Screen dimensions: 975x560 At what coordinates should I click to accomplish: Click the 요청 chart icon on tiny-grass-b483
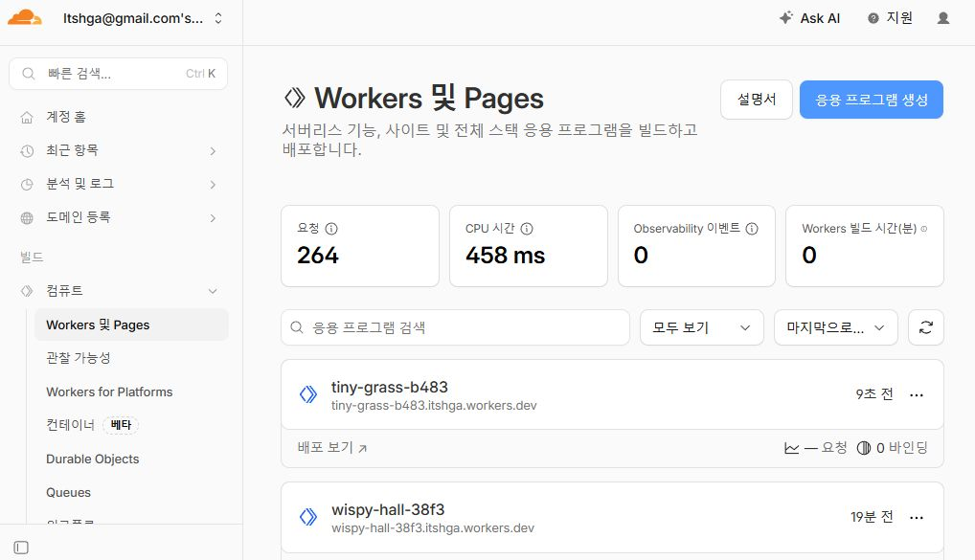point(791,448)
